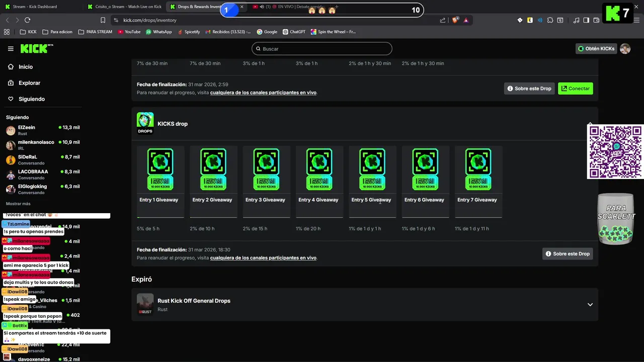Open the extensions puzzle icon
This screenshot has width=644, height=362.
pos(550,20)
